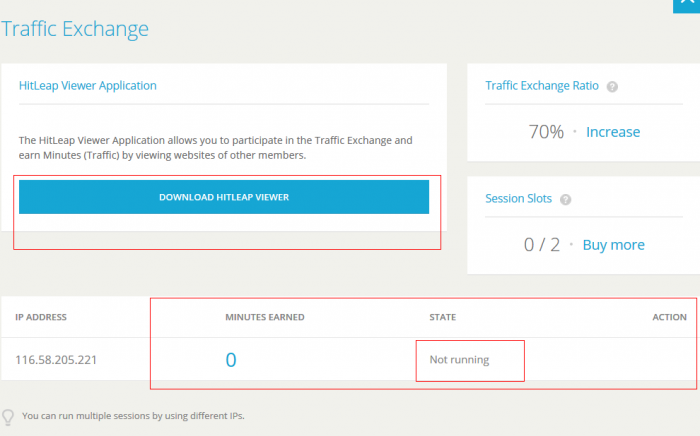700x436 pixels.
Task: Select the IP 116.58.205.221 cell
Action: (56, 359)
